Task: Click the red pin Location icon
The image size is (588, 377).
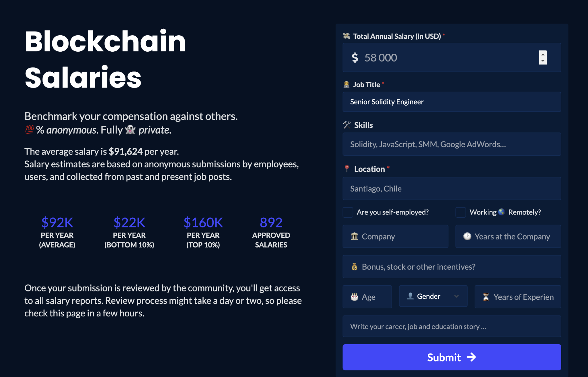Action: [x=347, y=169]
